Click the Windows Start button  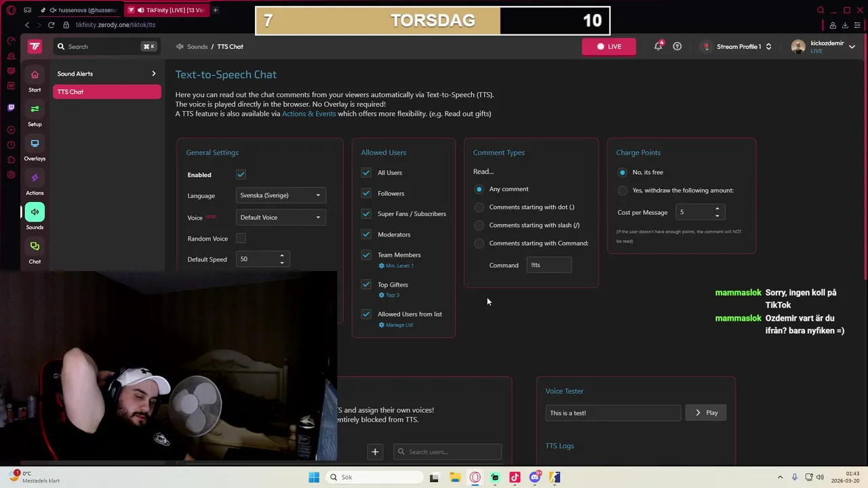pyautogui.click(x=314, y=477)
